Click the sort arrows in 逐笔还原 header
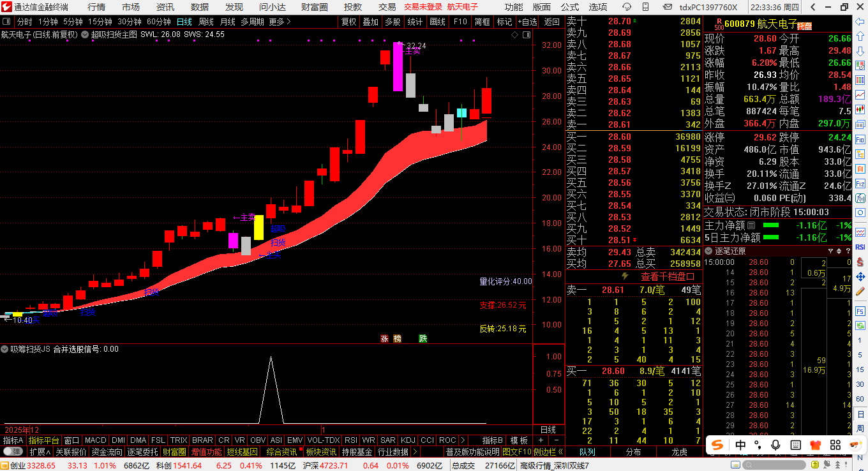This screenshot has height=471, width=868. pos(839,251)
